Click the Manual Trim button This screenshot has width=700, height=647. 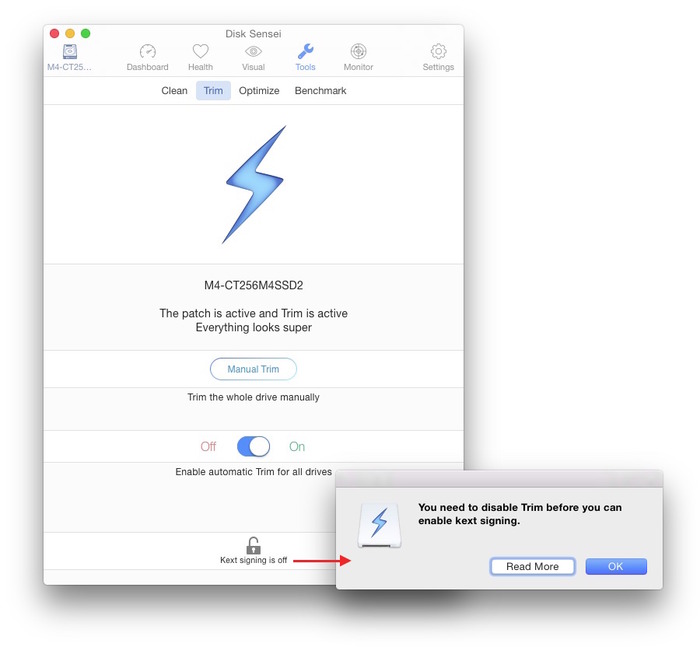pyautogui.click(x=253, y=369)
